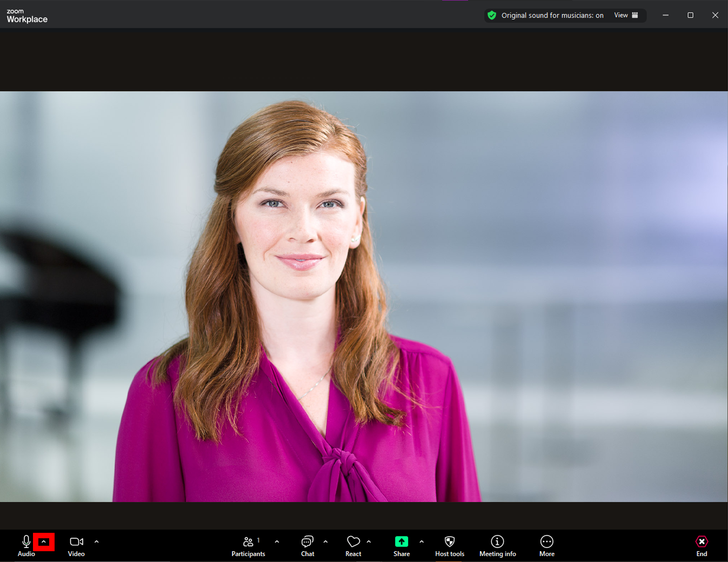
Task: Open Host tools shield icon
Action: click(x=449, y=541)
